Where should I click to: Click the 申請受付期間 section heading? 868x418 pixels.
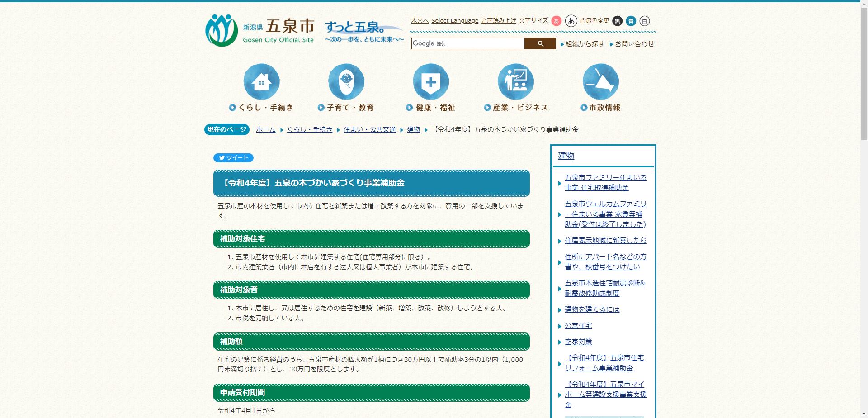tap(371, 393)
